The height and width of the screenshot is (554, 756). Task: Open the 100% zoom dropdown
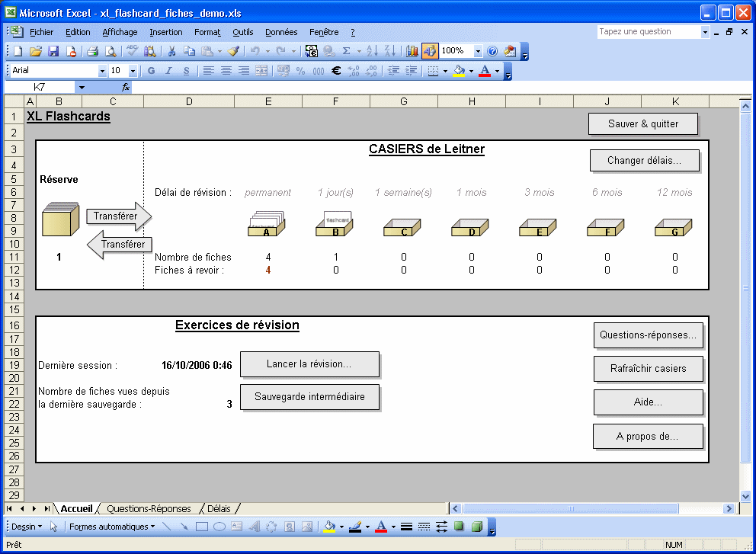[478, 51]
